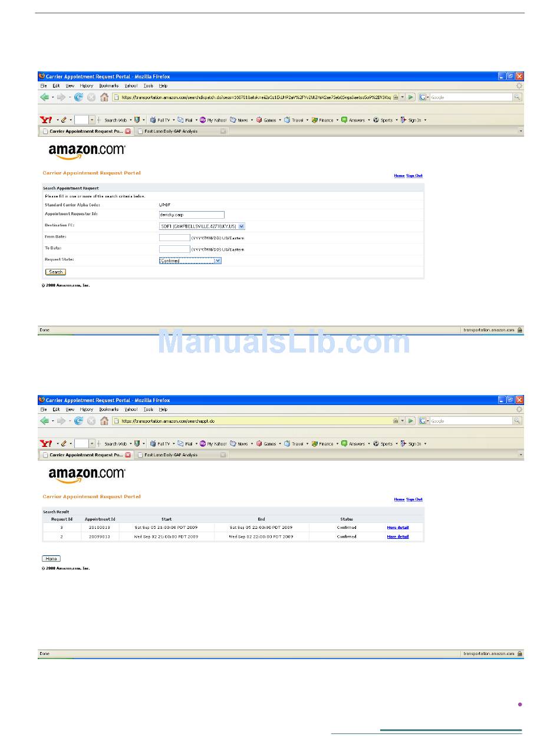Click the back arrow in the search results window
Image resolution: width=560 pixels, height=747 pixels.
click(x=44, y=421)
